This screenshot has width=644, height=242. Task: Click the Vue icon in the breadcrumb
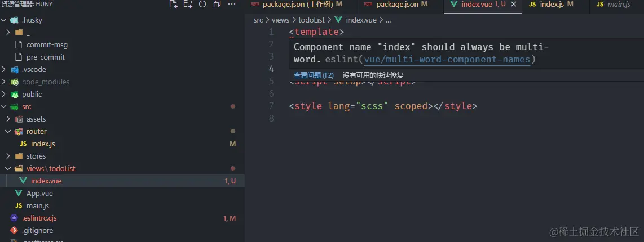[338, 20]
